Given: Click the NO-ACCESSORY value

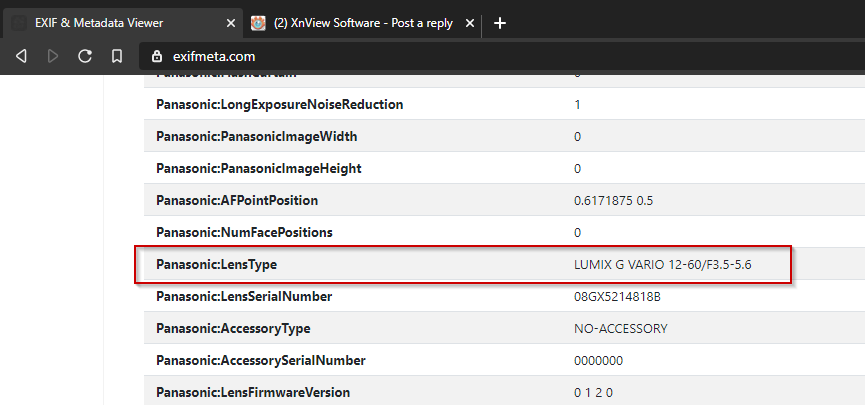Looking at the screenshot, I should (620, 329).
